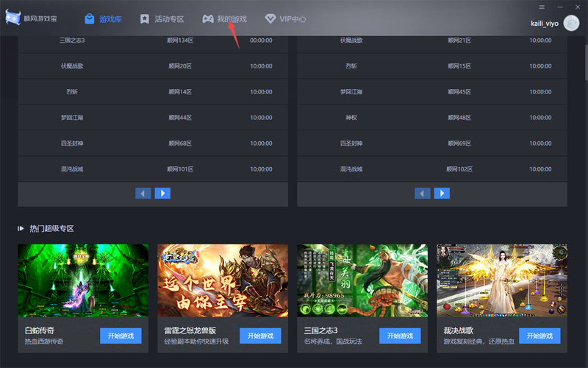Click the 雷霆之怒龙兽版 card title

[190, 330]
